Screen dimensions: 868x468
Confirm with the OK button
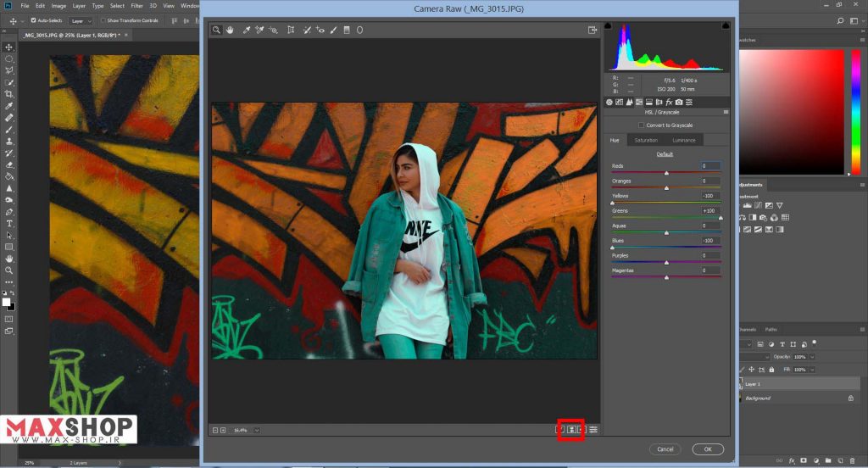[708, 449]
